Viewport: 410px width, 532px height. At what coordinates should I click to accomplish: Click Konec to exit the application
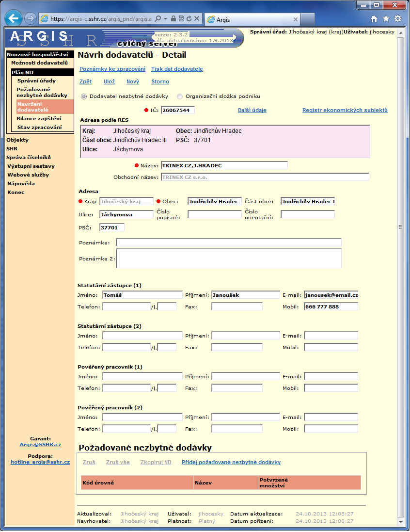tap(16, 193)
